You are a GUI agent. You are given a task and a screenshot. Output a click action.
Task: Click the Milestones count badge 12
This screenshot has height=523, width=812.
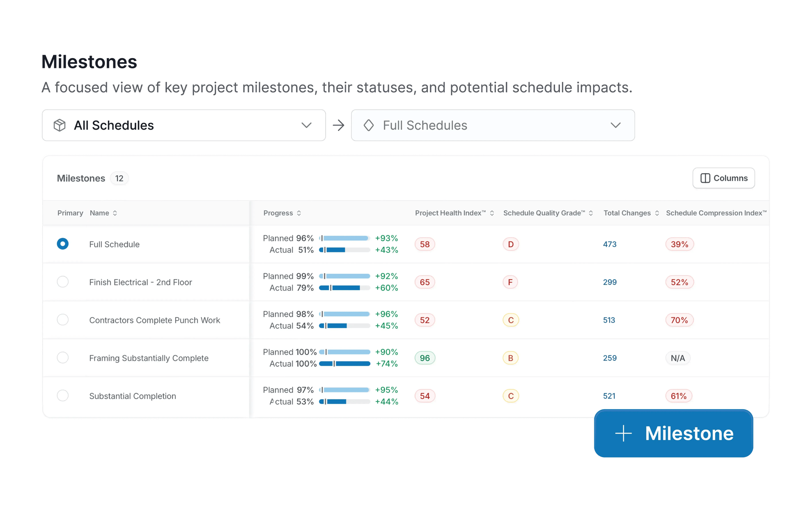point(119,178)
